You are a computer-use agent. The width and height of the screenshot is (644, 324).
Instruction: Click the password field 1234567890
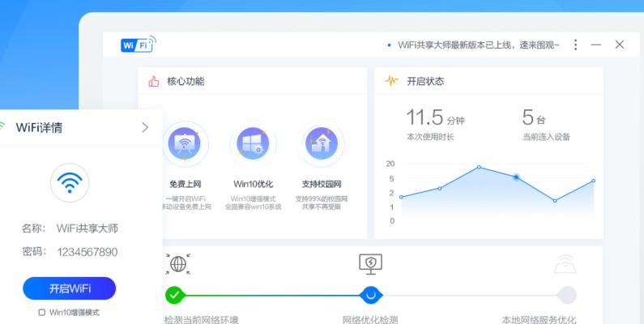point(87,252)
